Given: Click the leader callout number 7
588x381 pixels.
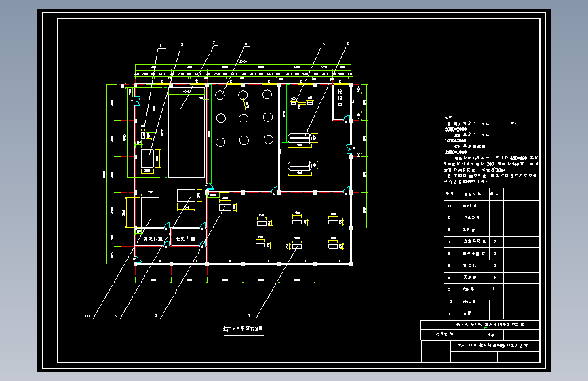Looking at the screenshot, I should 249,315.
